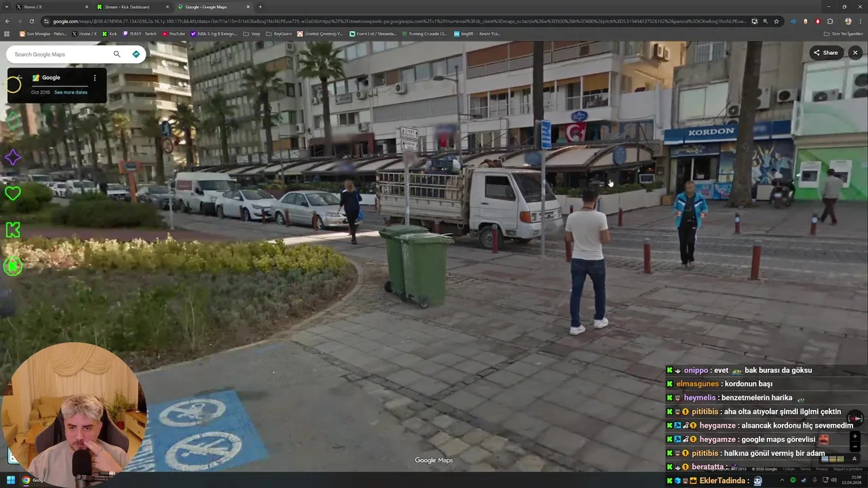Screen dimensions: 868x488
Task: Expand the imagery strip double-chevron
Action: click(x=854, y=459)
